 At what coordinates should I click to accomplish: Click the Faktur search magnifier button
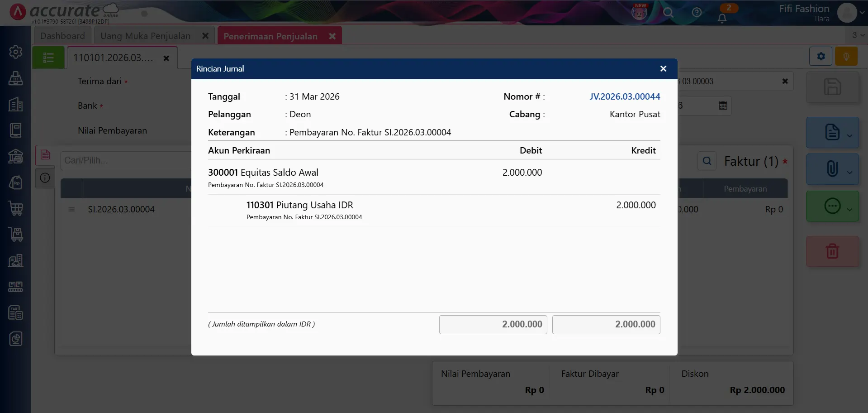(x=707, y=161)
